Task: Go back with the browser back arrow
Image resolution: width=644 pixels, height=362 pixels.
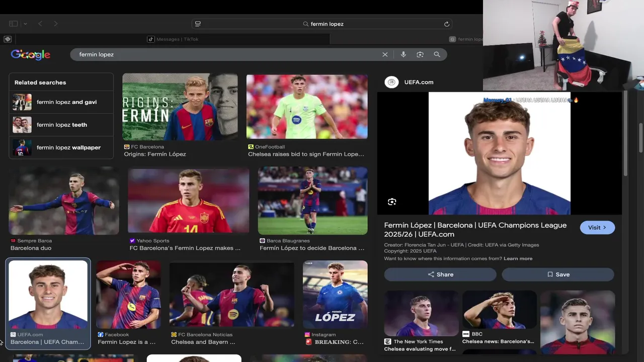Action: (x=40, y=24)
